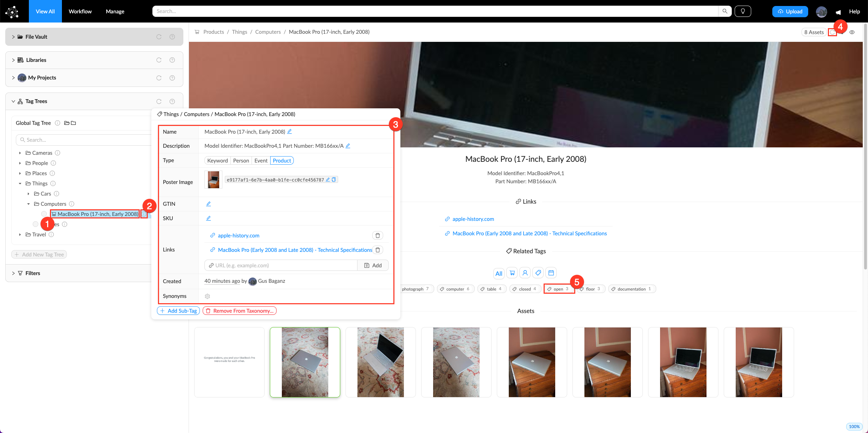Expand the File Vault section
Viewport: 868px width, 433px height.
(13, 37)
